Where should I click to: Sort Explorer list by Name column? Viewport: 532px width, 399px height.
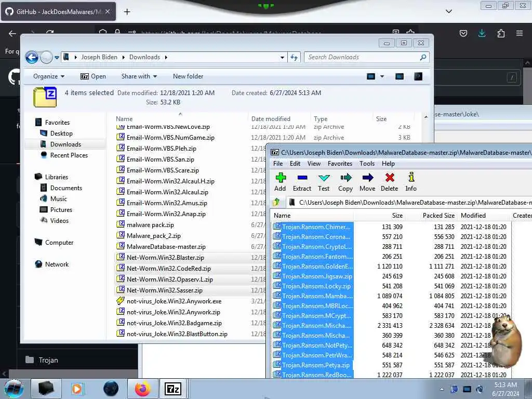(x=180, y=119)
